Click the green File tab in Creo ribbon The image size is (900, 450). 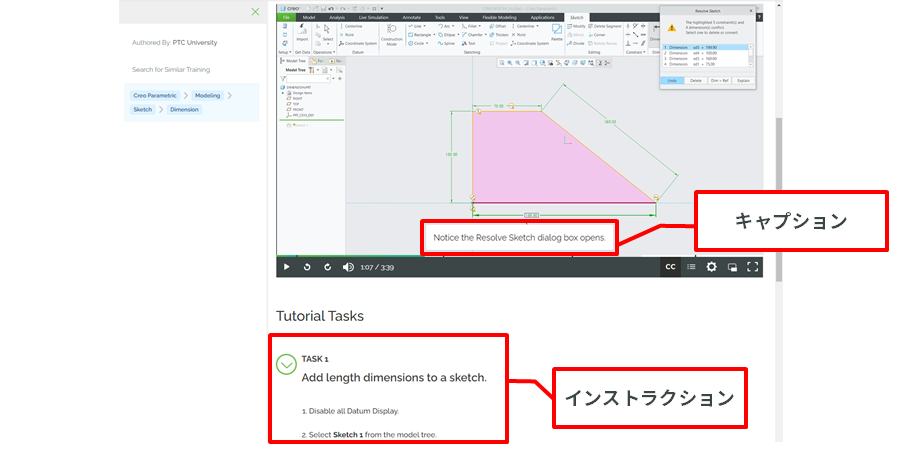pyautogui.click(x=285, y=18)
